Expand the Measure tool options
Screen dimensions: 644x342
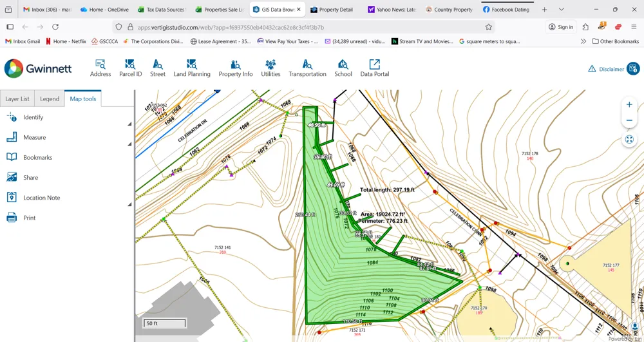[129, 144]
